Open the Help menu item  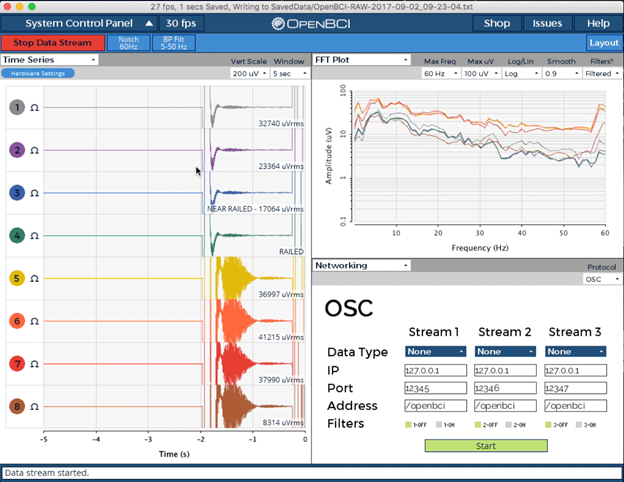[x=598, y=23]
